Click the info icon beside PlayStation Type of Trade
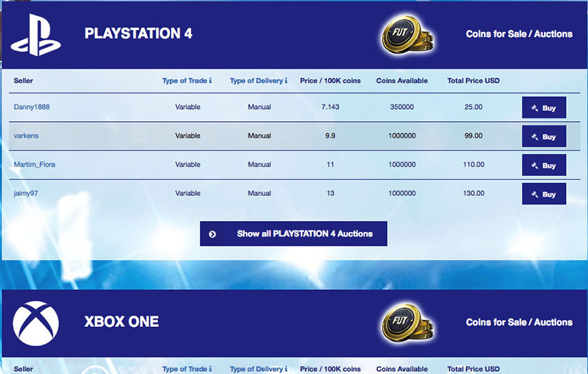 point(210,80)
